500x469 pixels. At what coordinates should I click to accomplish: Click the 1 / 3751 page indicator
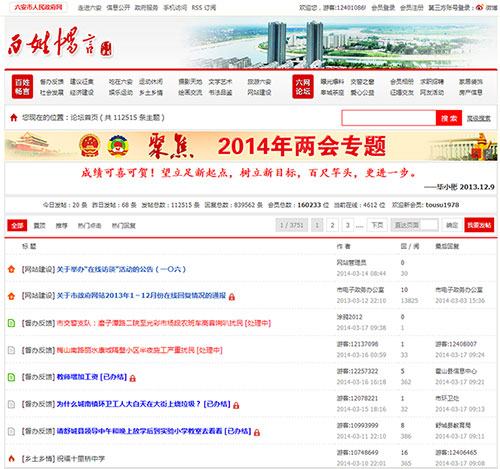coord(292,225)
